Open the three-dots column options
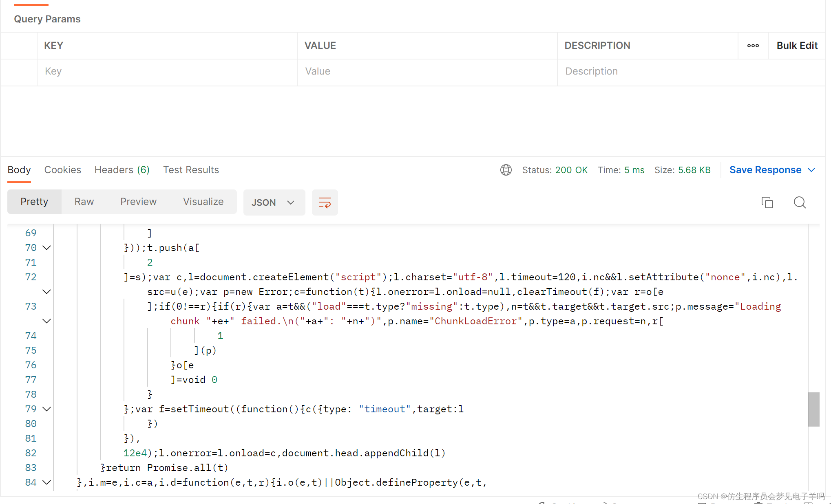The image size is (831, 504). [x=753, y=46]
